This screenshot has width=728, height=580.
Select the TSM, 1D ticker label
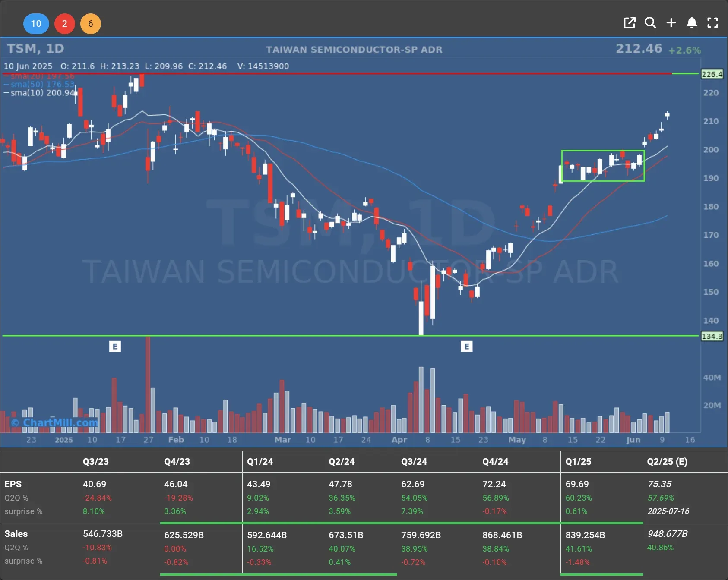click(x=35, y=49)
